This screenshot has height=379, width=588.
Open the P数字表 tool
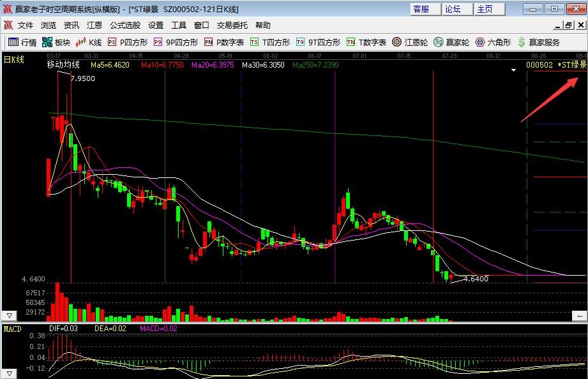tap(224, 43)
